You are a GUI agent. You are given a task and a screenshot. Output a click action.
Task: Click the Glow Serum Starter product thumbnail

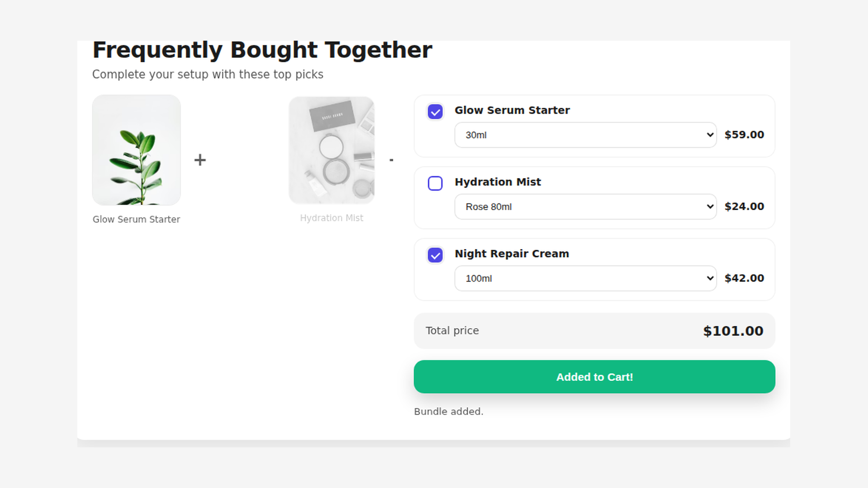(x=136, y=150)
